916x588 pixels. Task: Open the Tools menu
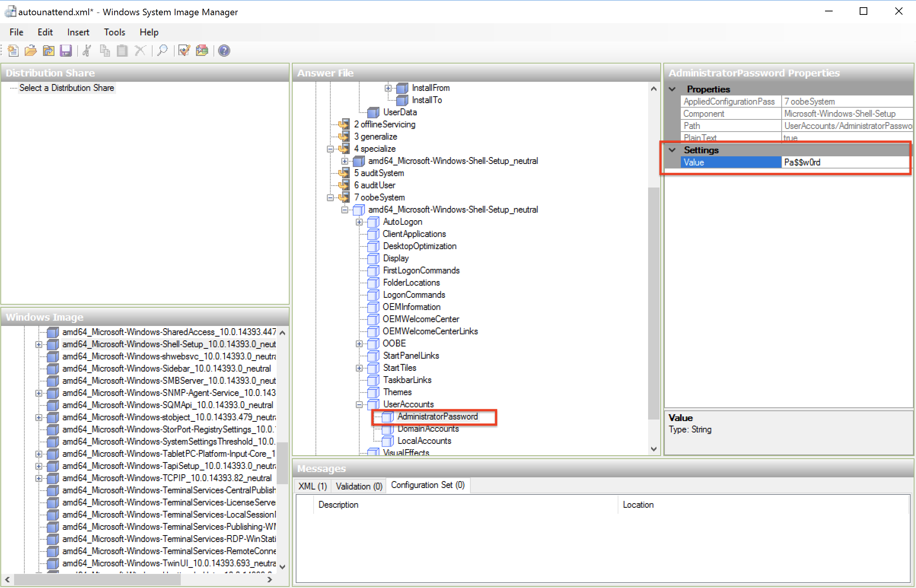tap(114, 32)
